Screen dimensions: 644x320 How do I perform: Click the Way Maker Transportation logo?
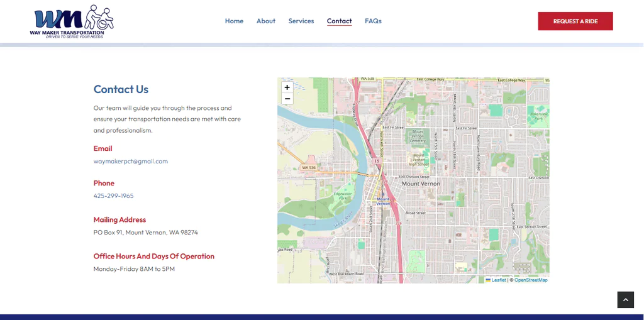point(72,21)
